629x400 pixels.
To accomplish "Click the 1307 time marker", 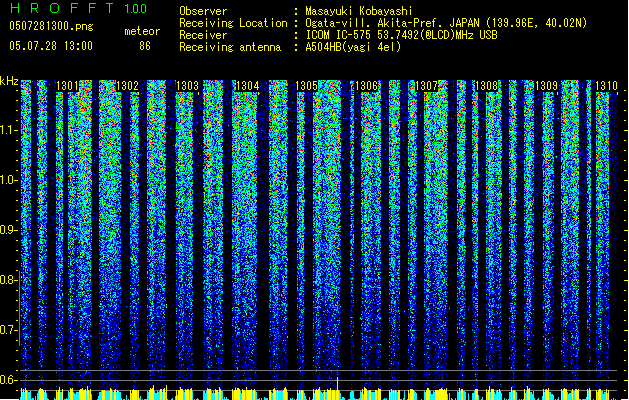I will click(x=426, y=86).
